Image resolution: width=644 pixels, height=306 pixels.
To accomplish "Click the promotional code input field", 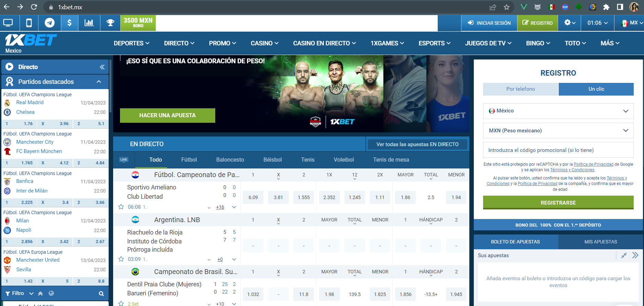I will point(558,150).
